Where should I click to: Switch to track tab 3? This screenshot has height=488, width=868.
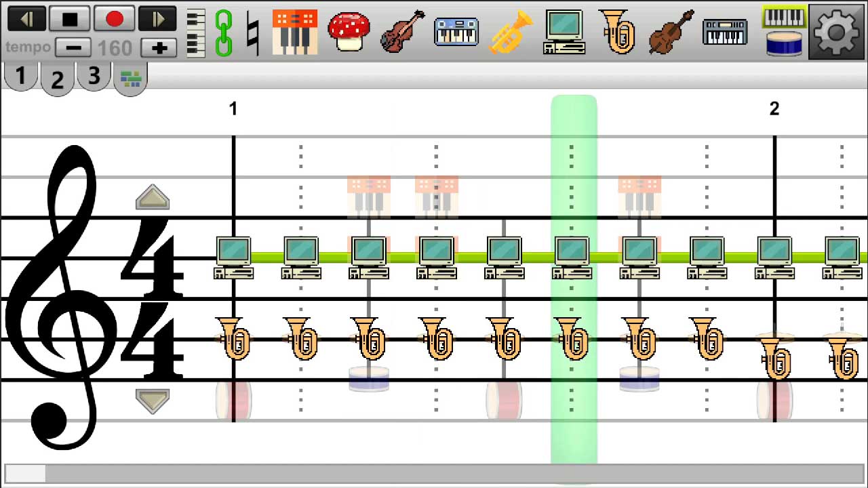click(94, 77)
